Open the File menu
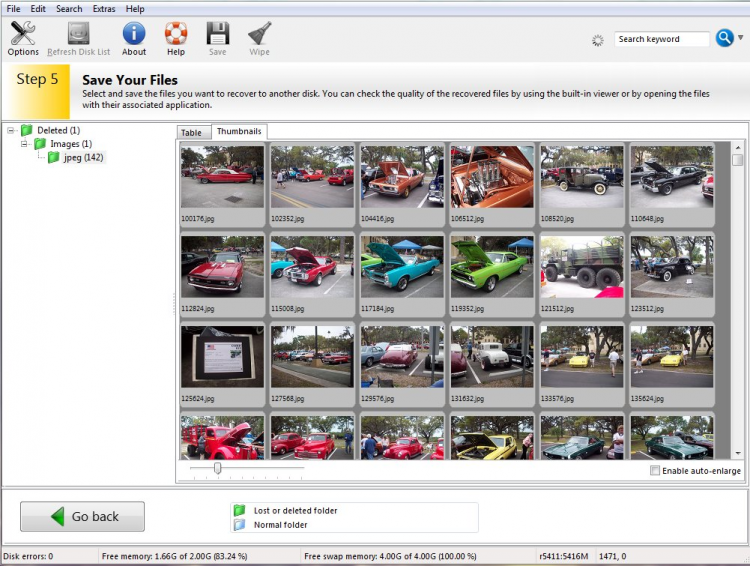Image resolution: width=750 pixels, height=566 pixels. (x=13, y=9)
